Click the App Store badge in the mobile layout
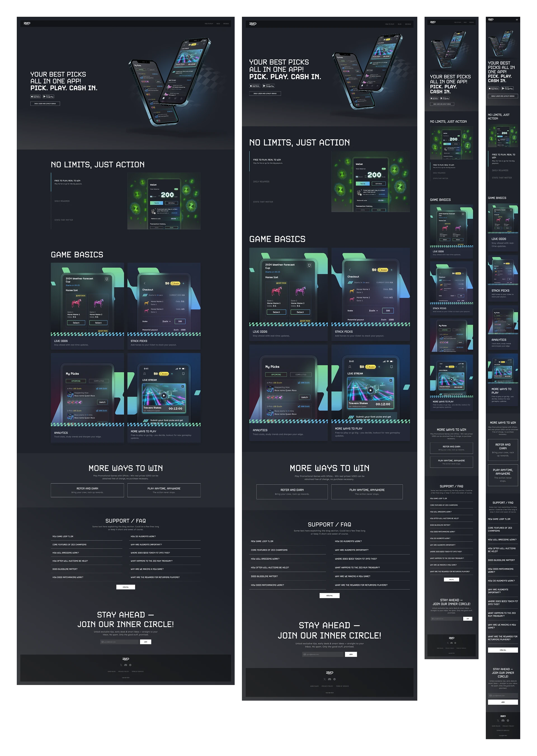Viewport: 537px width, 756px height. click(494, 88)
